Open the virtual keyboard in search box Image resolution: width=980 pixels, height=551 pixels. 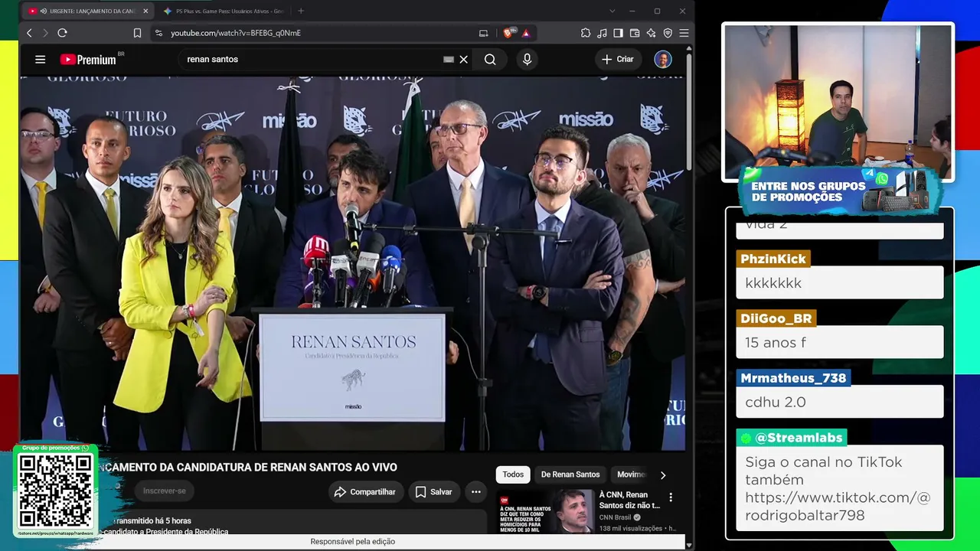coord(449,59)
